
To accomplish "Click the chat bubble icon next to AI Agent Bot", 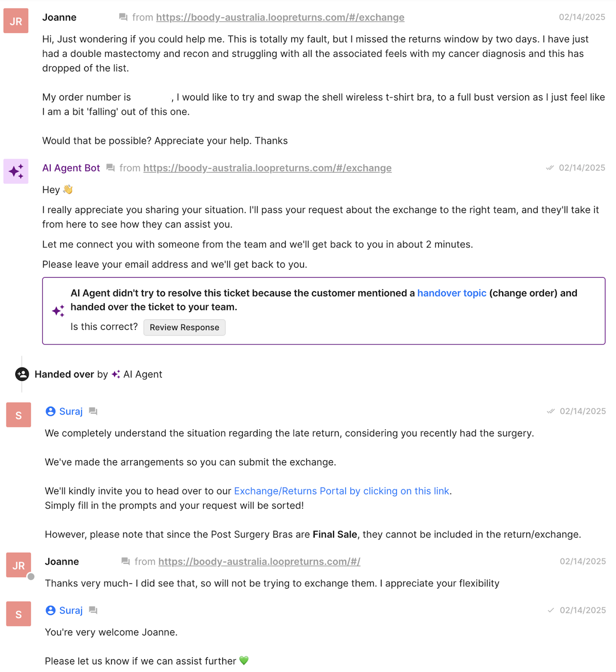I will (110, 168).
